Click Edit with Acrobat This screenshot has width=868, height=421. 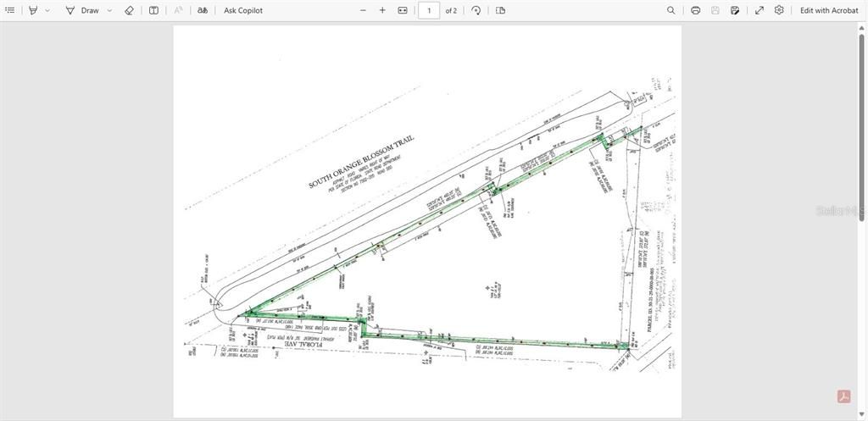pyautogui.click(x=829, y=10)
